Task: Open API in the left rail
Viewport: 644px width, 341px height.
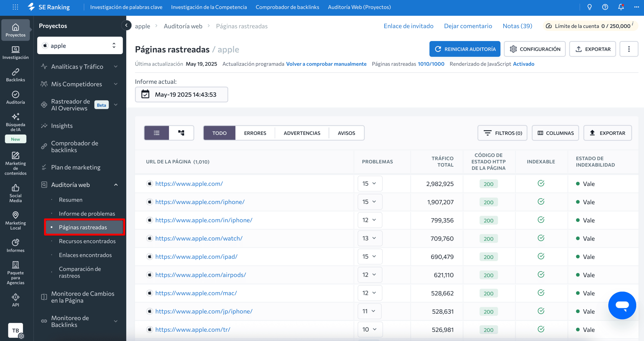Action: [x=15, y=300]
